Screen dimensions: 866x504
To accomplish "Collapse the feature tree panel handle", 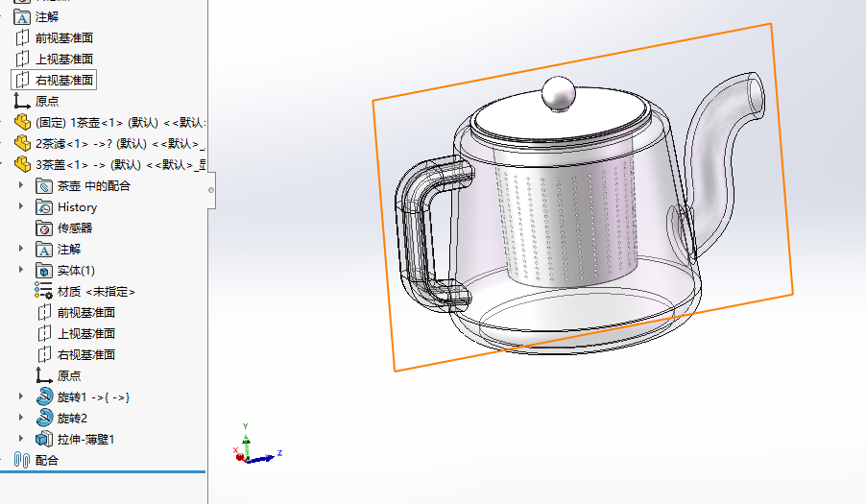I will (x=211, y=190).
